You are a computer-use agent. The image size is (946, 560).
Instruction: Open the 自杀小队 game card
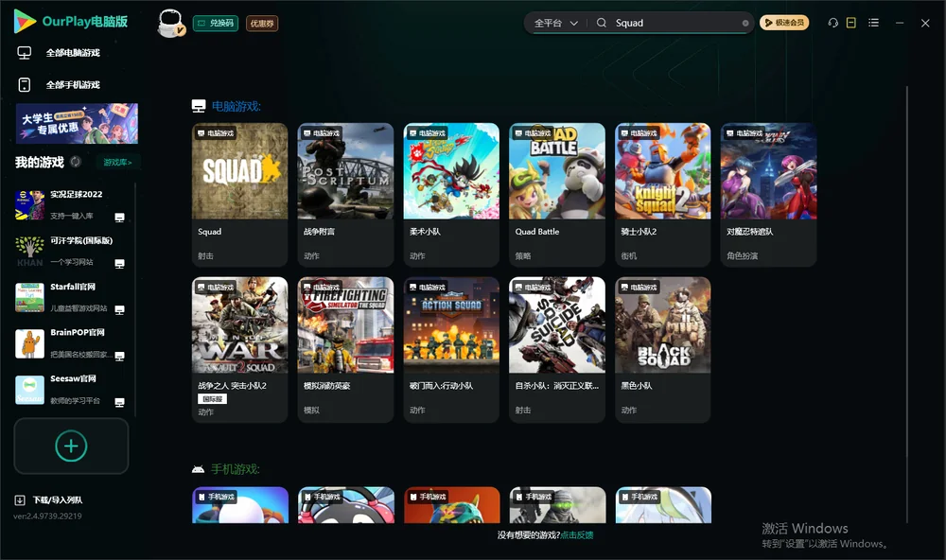pos(557,349)
